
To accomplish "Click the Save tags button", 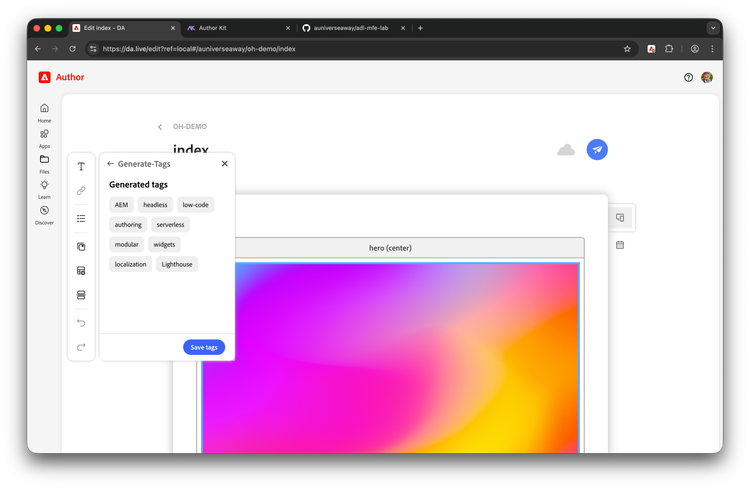I will [204, 347].
